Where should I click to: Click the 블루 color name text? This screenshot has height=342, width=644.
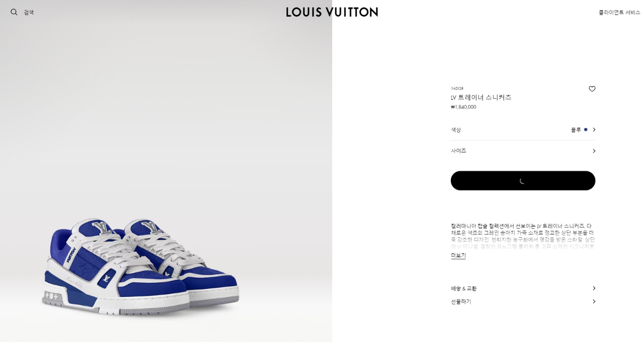point(576,130)
